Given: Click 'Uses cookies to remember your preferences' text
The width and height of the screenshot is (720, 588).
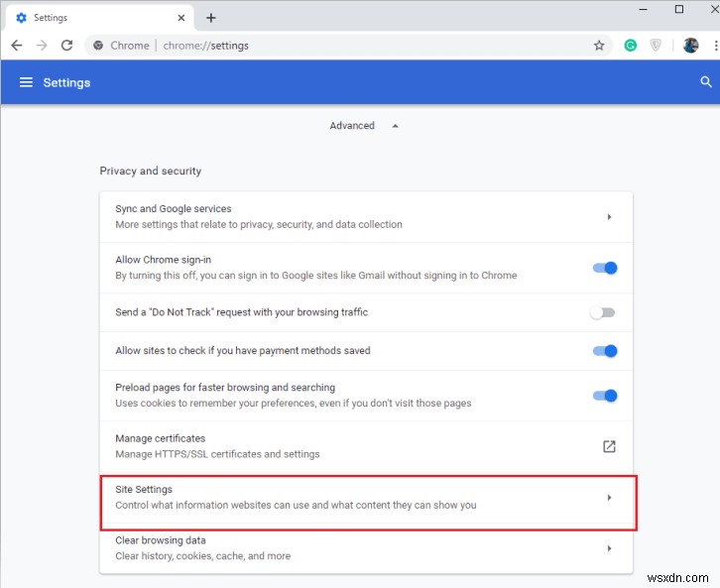Looking at the screenshot, I should click(x=293, y=403).
